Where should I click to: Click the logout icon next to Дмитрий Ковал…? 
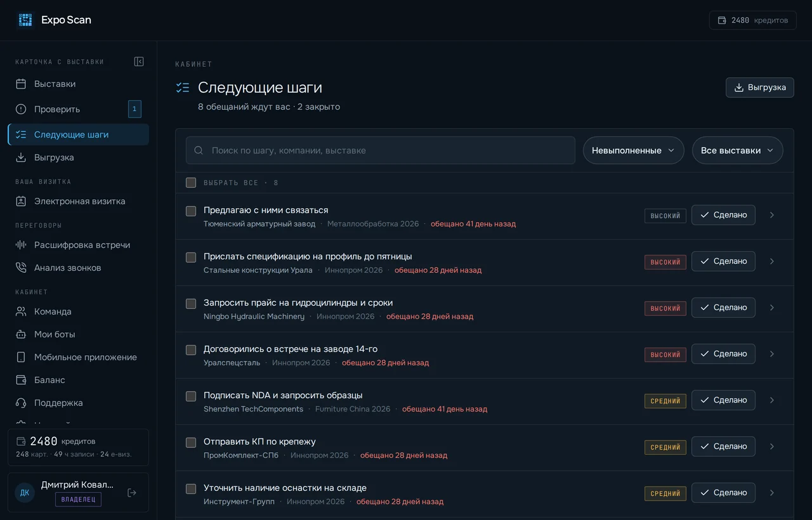pyautogui.click(x=132, y=493)
